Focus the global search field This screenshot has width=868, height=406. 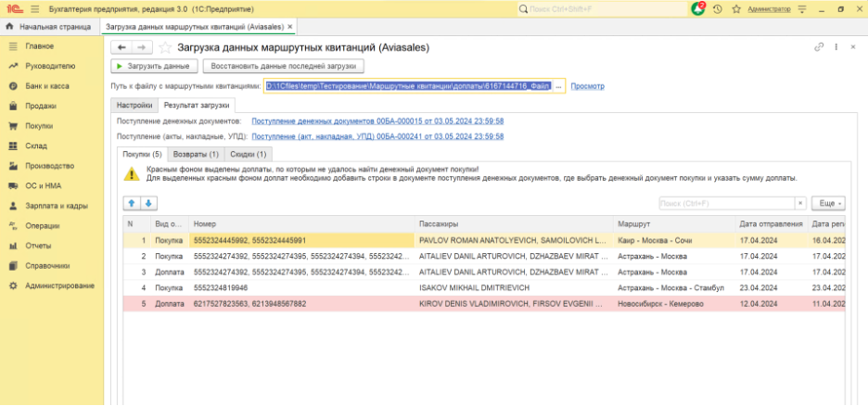click(x=602, y=9)
